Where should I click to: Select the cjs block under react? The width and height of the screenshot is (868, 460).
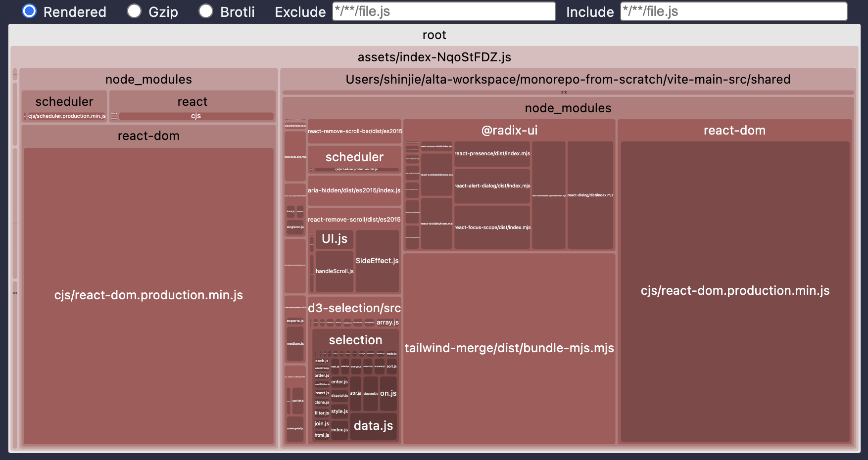(196, 116)
